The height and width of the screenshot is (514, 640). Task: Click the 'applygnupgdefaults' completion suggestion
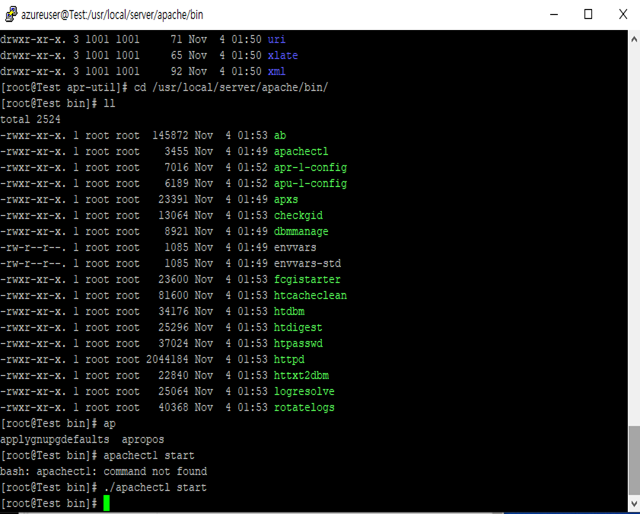click(x=55, y=440)
